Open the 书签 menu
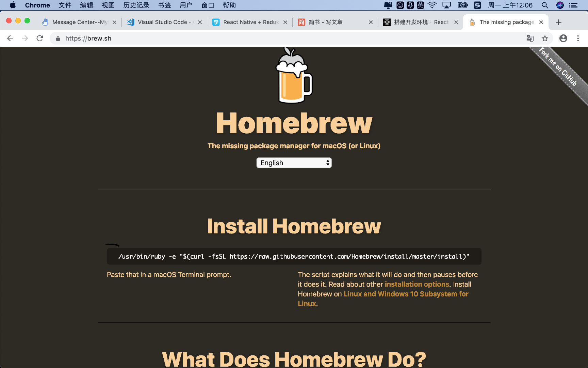This screenshot has width=588, height=368. pos(165,5)
